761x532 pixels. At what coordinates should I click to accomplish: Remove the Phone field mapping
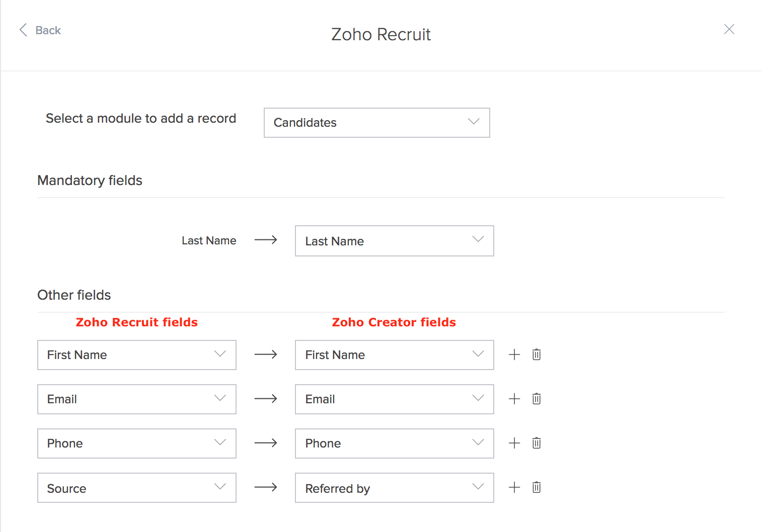point(537,443)
